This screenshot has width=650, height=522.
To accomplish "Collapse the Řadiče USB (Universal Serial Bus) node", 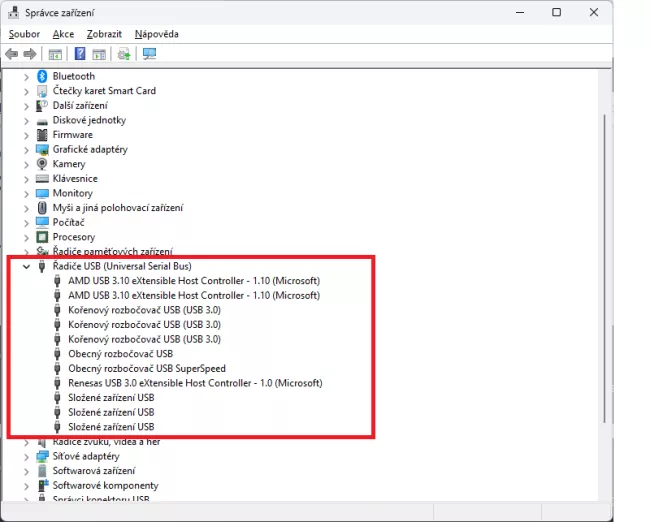I will point(27,267).
